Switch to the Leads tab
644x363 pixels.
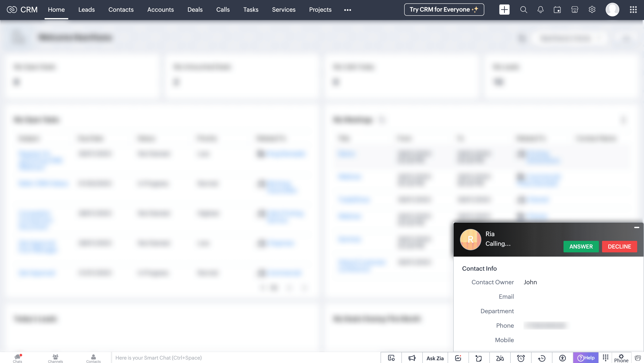pyautogui.click(x=86, y=10)
